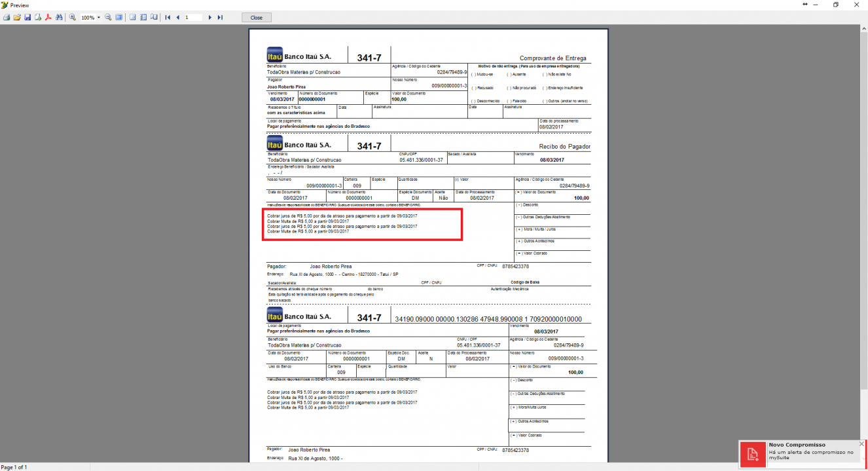Open the 100% zoom level dropdown
This screenshot has height=471, width=868.
click(99, 18)
